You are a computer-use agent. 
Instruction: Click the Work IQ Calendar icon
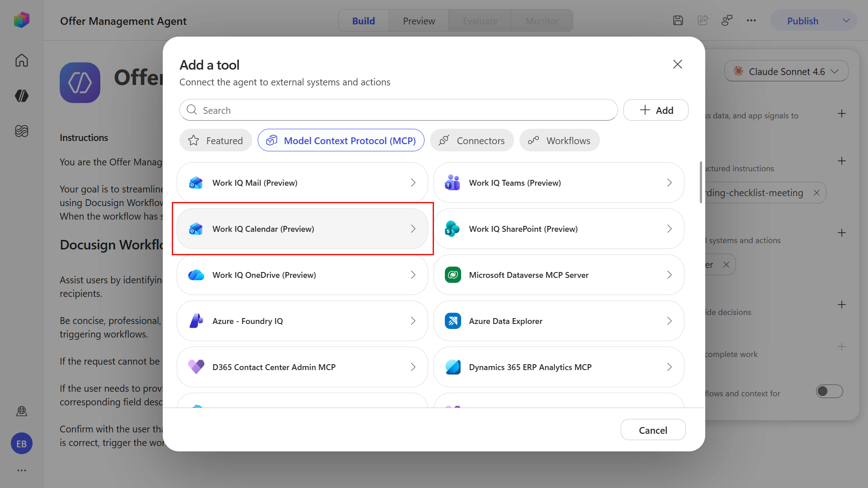[196, 229]
